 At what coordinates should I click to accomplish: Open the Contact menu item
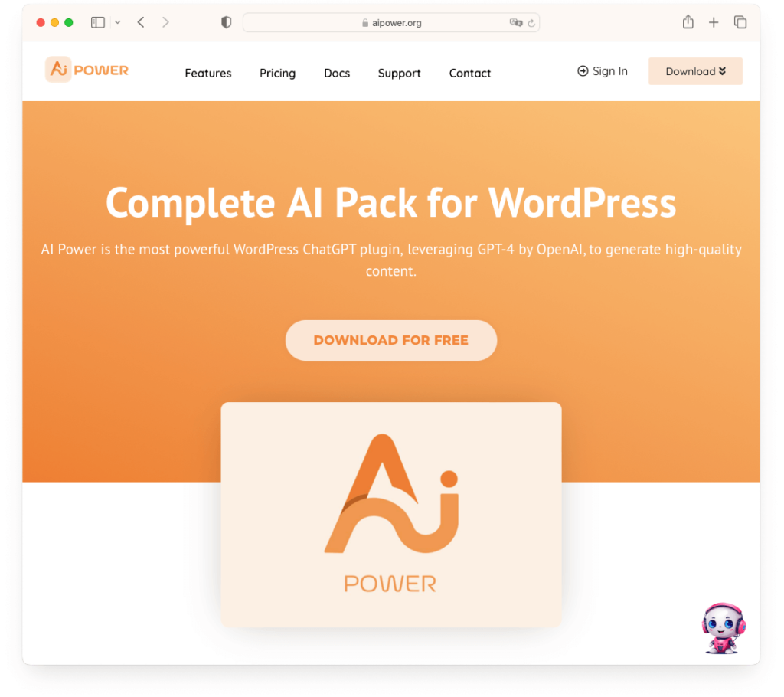[470, 73]
